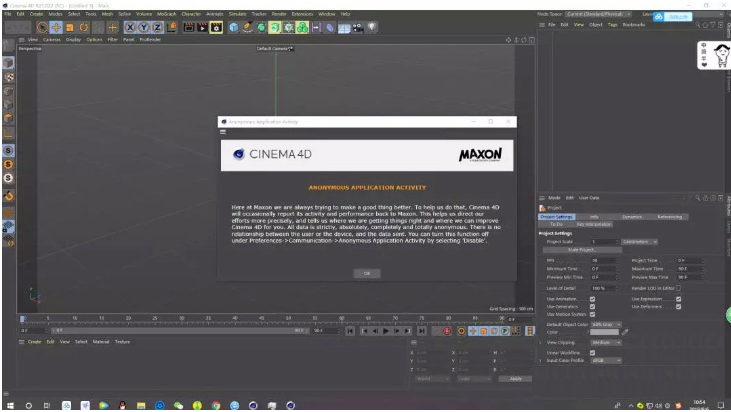The width and height of the screenshot is (731, 412).
Task: Click the project Color swatch
Action: tap(604, 332)
